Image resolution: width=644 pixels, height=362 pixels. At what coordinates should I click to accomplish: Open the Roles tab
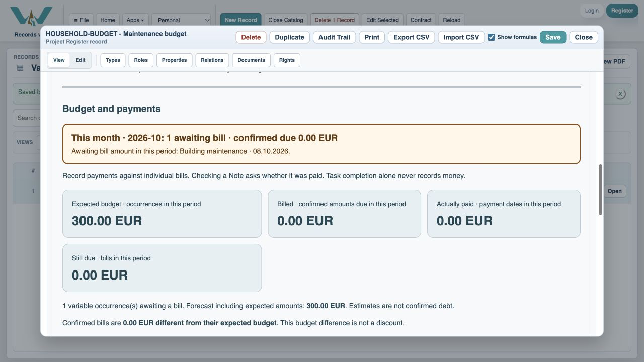141,60
